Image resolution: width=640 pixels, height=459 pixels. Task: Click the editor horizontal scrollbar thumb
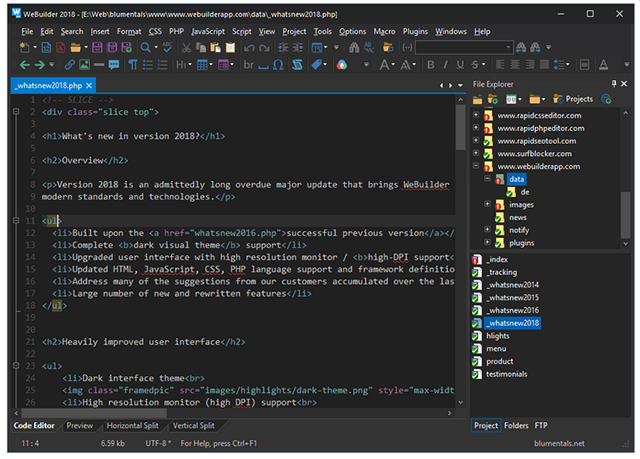93,413
